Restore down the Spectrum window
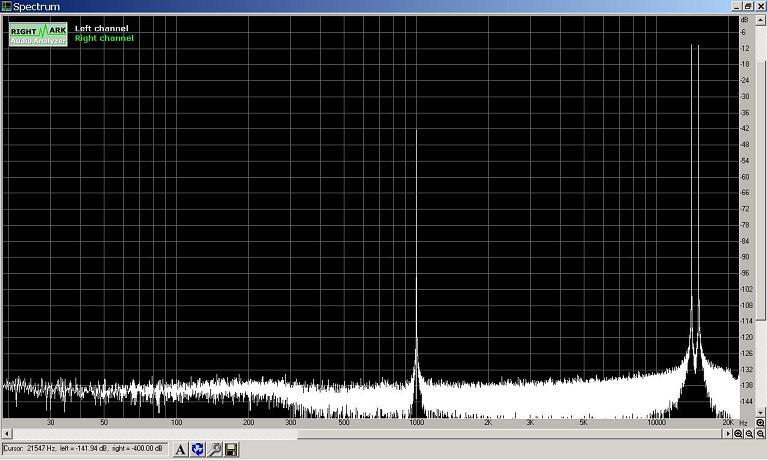Viewport: 768px width, 461px height. (746, 6)
